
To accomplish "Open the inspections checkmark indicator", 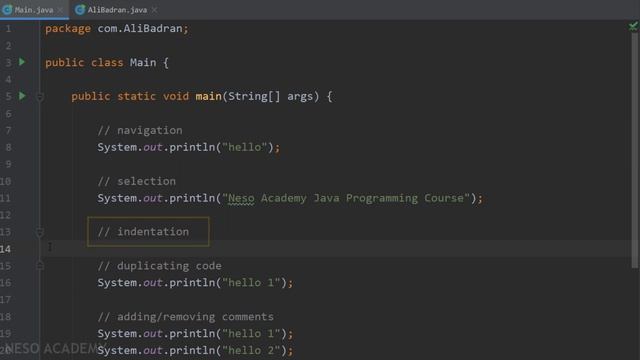I will pos(633,27).
